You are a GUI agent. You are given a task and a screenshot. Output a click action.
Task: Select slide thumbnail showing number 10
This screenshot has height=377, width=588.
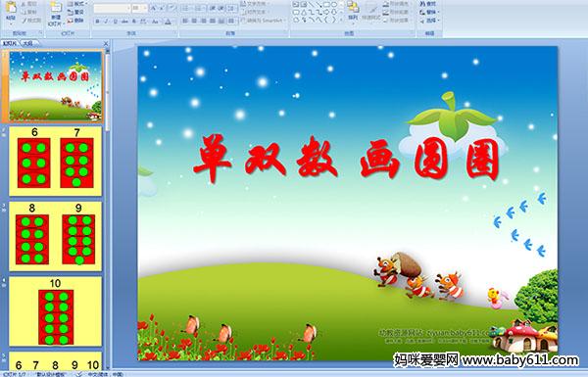coord(55,311)
